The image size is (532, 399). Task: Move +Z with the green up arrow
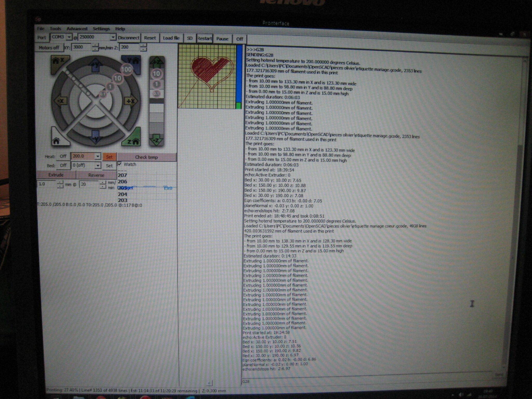click(156, 62)
